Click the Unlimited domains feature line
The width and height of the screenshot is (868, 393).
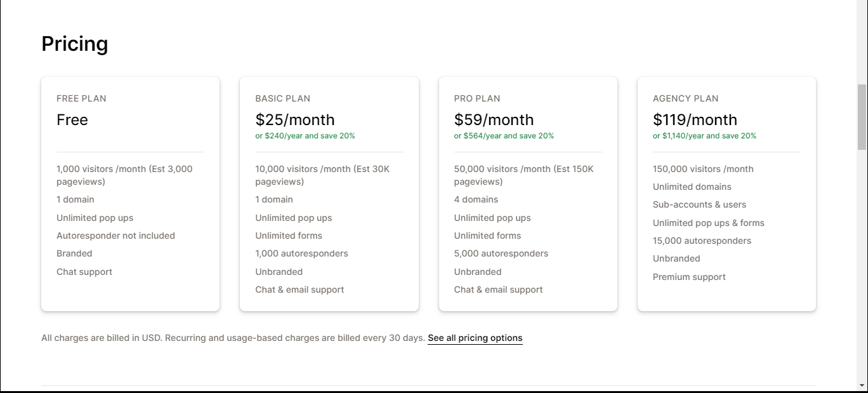[x=692, y=187]
